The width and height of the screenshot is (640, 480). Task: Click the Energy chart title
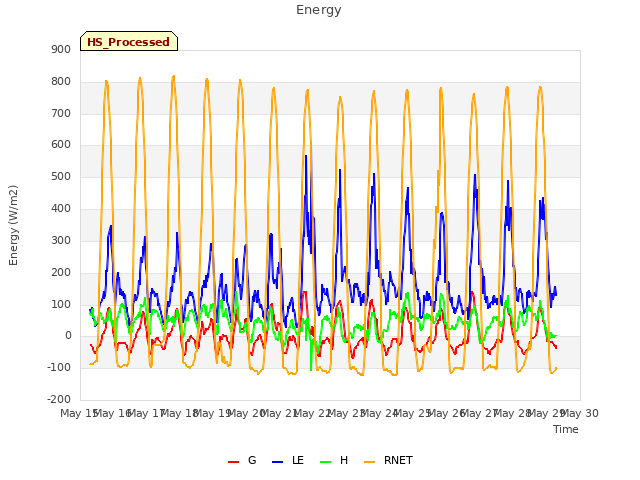[x=319, y=10]
